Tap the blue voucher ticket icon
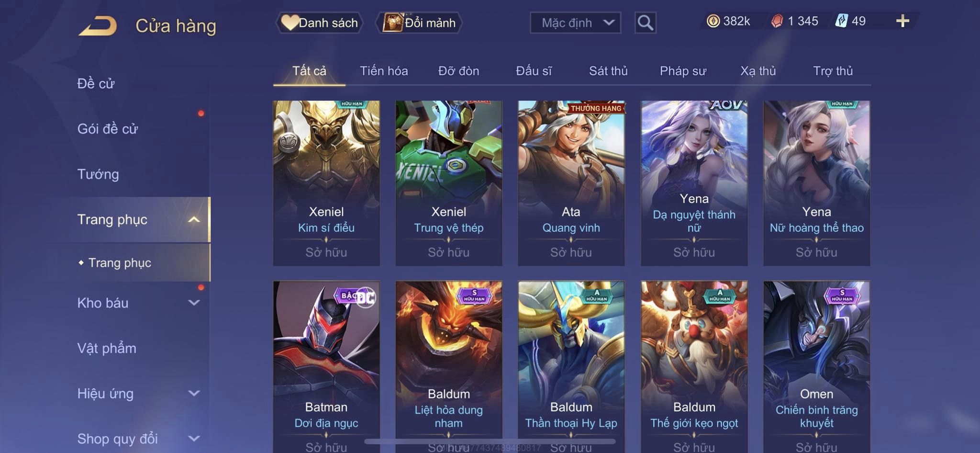Image resolution: width=980 pixels, height=453 pixels. click(x=842, y=21)
